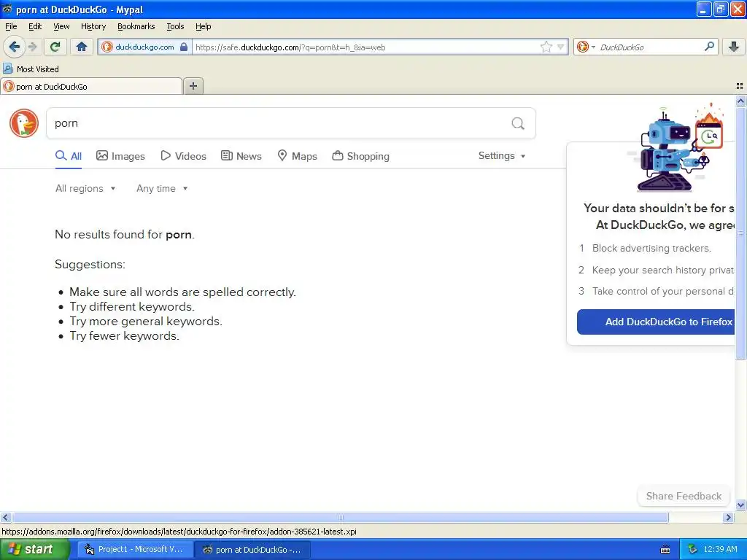Click the 'Try fewer keywords.' suggestion

tap(124, 335)
